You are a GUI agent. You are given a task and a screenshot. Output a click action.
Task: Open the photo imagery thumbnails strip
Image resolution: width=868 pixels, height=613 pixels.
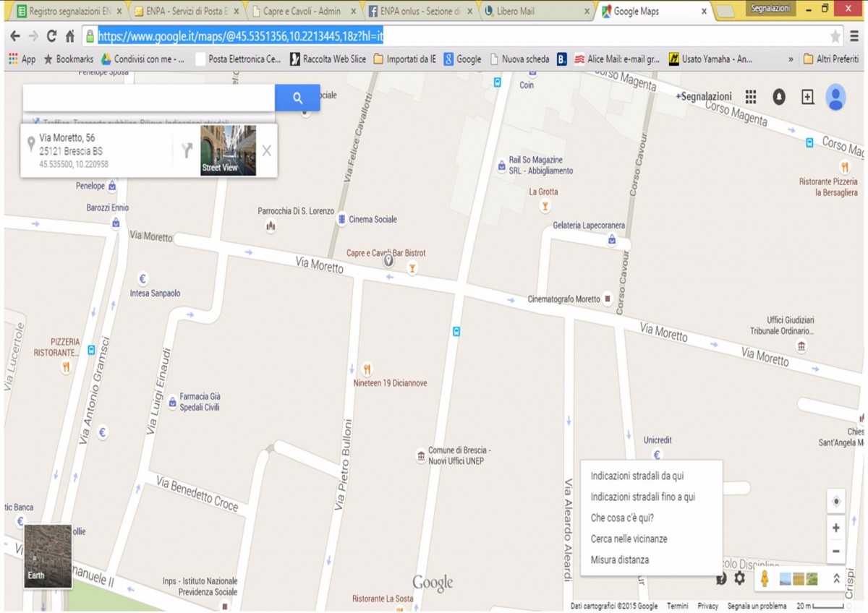(799, 578)
